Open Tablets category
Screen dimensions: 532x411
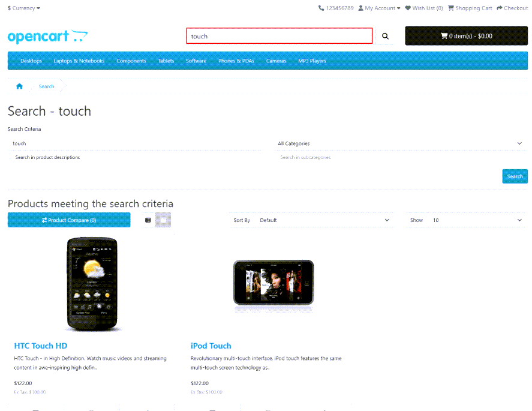click(x=166, y=61)
